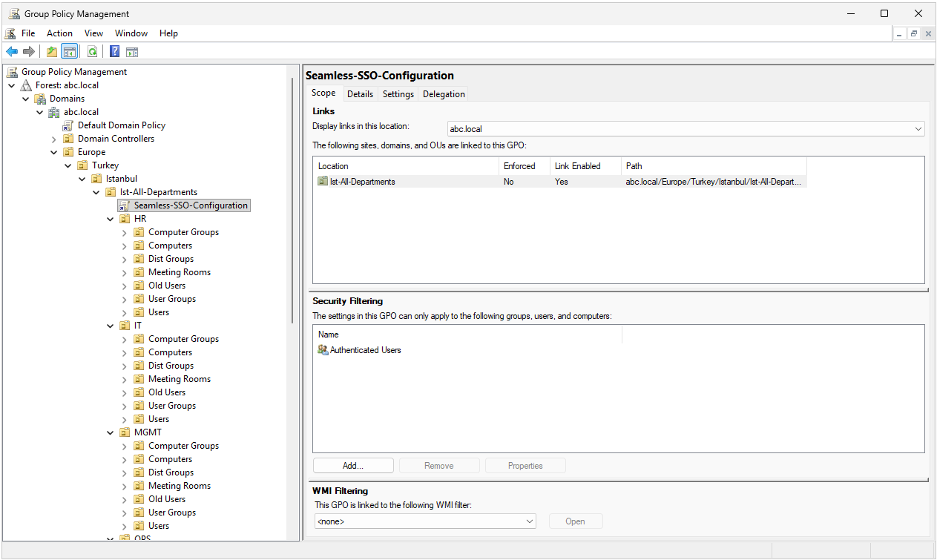Screen dimensions: 937x560
Task: Click the Seamless-SSO-Configuration GPO link icon
Action: click(125, 205)
